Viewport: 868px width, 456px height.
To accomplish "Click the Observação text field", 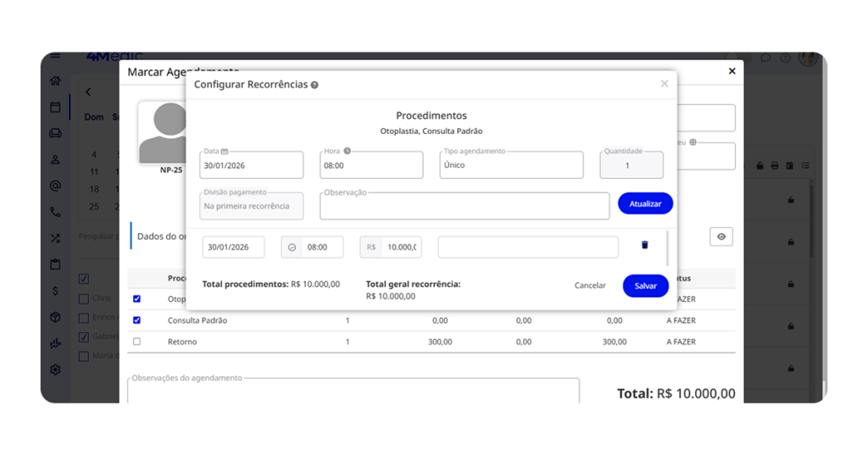I will [465, 206].
